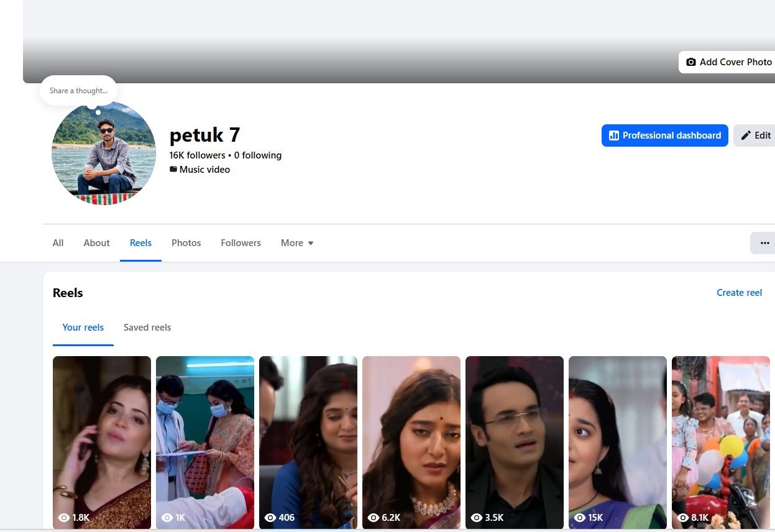775x532 pixels.
Task: Click the eye icon beside 15K views
Action: tap(579, 518)
